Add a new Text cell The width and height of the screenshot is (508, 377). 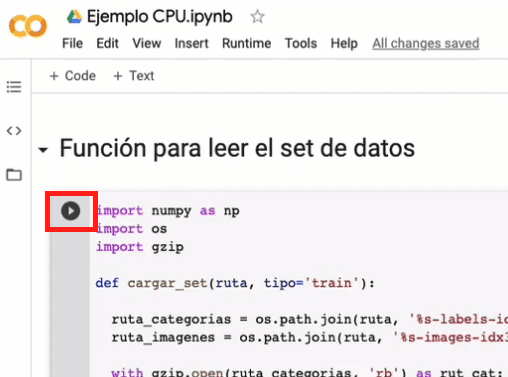[x=134, y=76]
